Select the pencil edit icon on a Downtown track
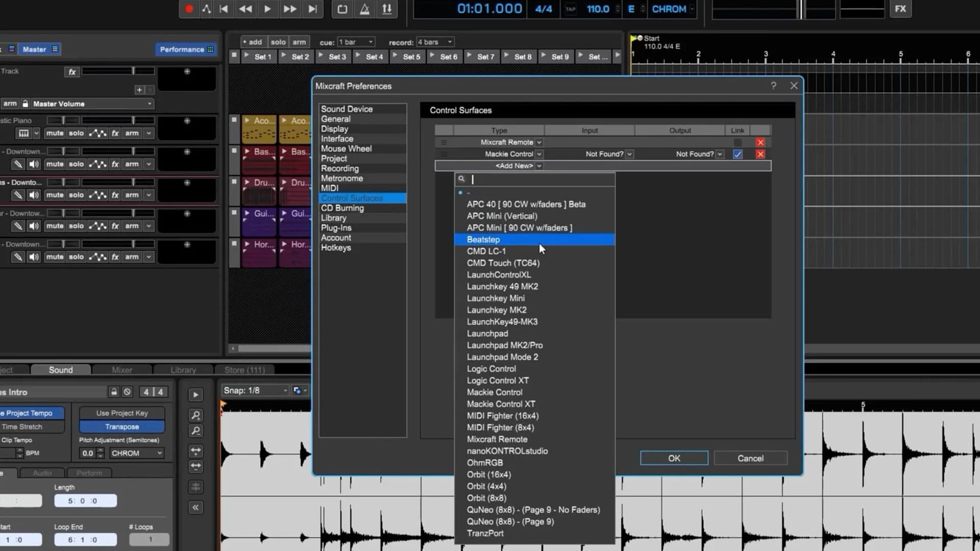The height and width of the screenshot is (551, 980). [x=18, y=164]
